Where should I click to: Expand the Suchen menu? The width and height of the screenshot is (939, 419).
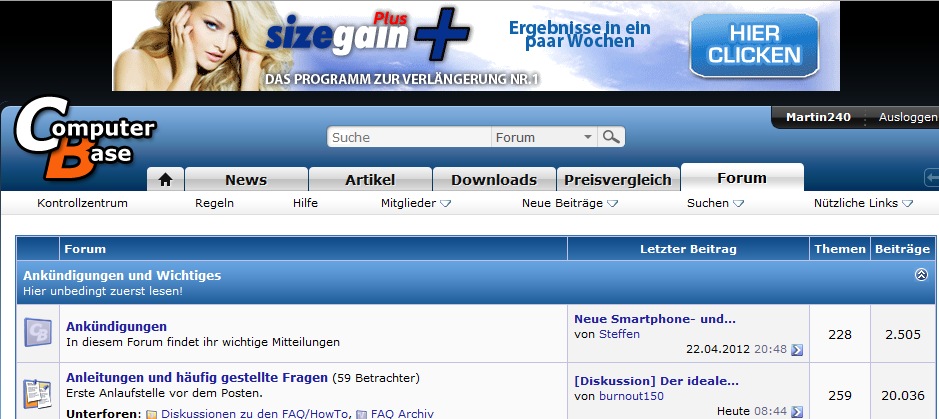coord(738,204)
